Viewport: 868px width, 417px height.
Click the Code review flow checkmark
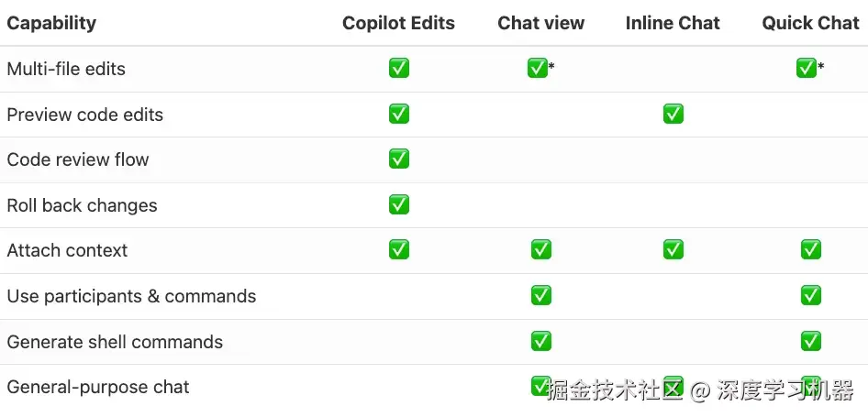[x=398, y=159]
